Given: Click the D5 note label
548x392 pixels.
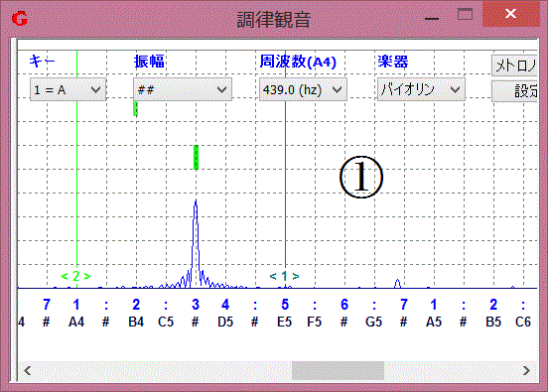Looking at the screenshot, I should coord(225,322).
